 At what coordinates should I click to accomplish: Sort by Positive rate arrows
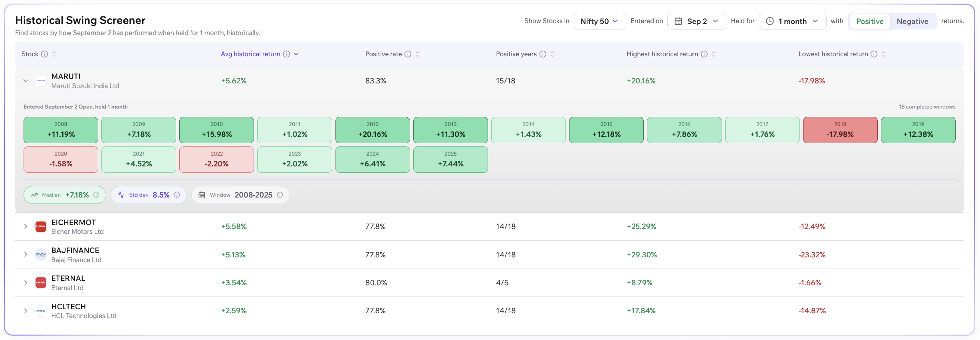[x=417, y=54]
